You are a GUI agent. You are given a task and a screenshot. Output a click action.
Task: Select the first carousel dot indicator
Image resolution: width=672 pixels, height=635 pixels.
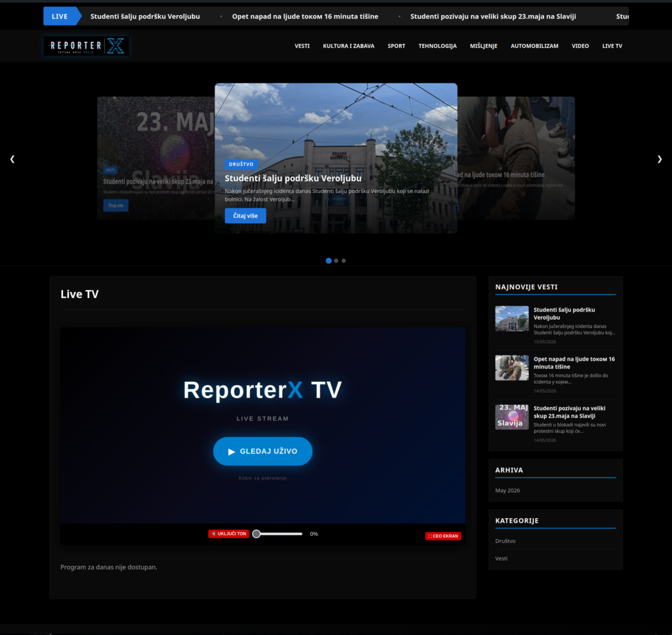point(329,260)
